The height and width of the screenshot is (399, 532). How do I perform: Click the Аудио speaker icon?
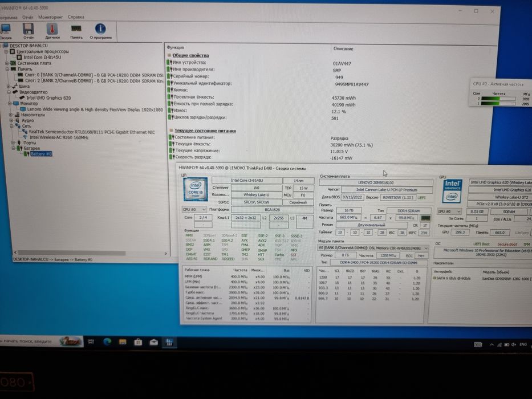(17, 120)
